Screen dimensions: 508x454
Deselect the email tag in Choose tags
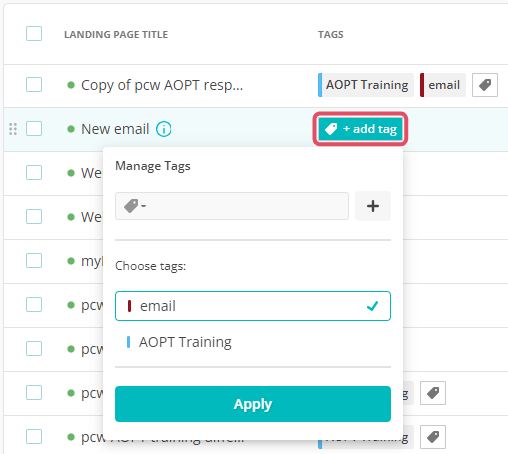point(253,306)
